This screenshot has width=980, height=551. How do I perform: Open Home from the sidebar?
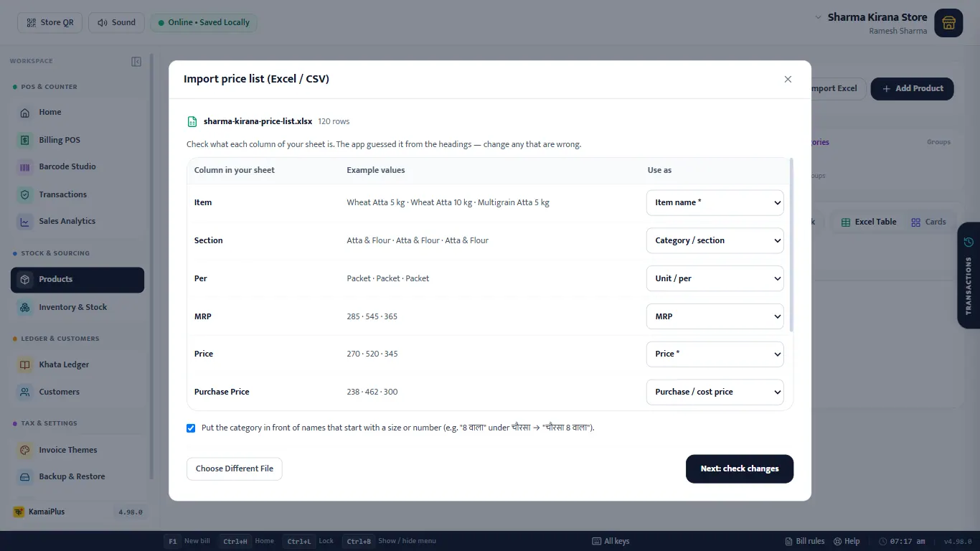(77, 112)
